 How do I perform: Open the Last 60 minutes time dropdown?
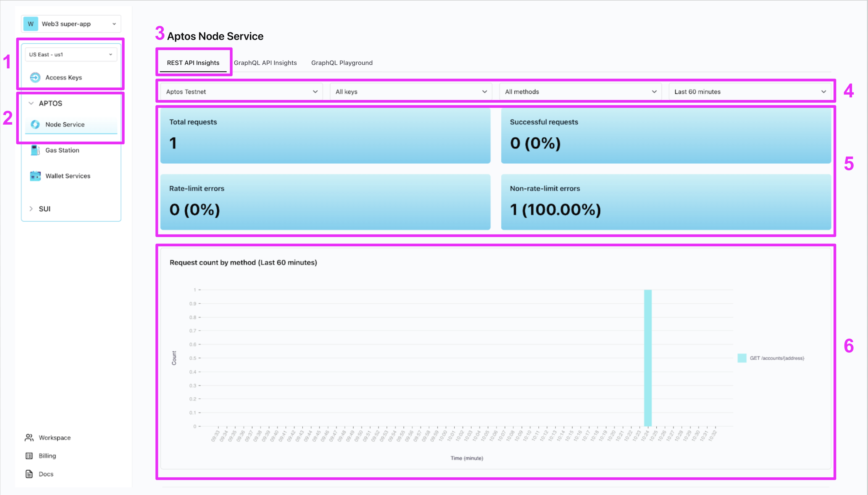pos(750,92)
